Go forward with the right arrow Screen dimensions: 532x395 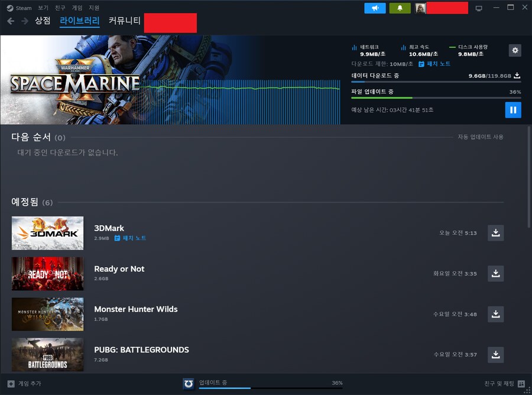coord(25,21)
